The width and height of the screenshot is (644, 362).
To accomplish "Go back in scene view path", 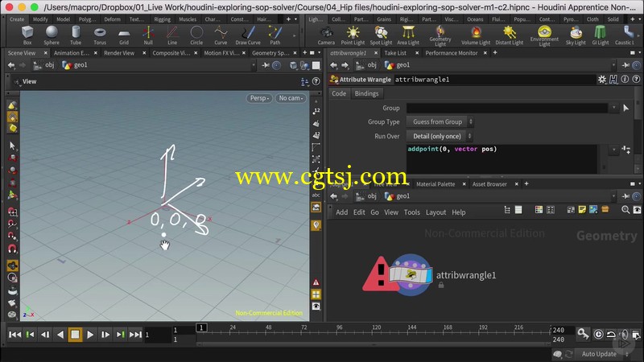I will click(x=11, y=65).
